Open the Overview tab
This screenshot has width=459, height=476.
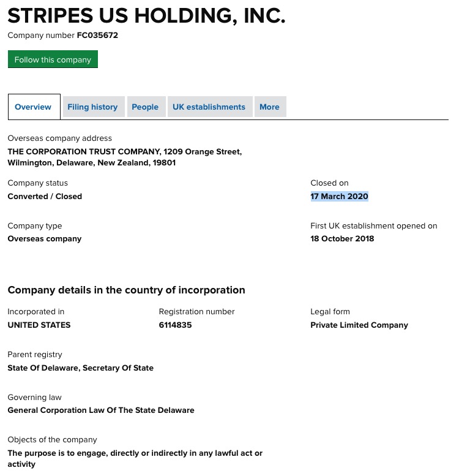33,107
